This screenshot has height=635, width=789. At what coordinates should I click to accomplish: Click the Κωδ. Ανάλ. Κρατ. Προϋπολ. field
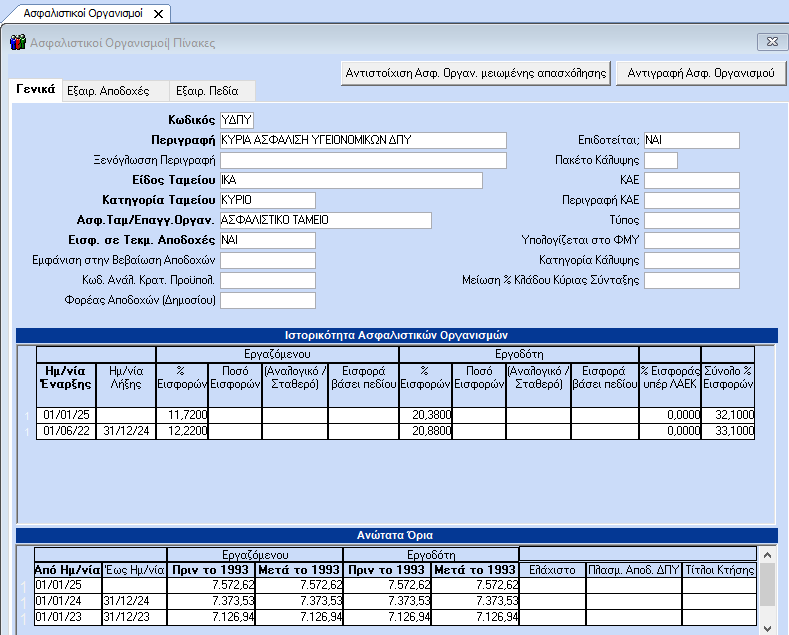[268, 280]
